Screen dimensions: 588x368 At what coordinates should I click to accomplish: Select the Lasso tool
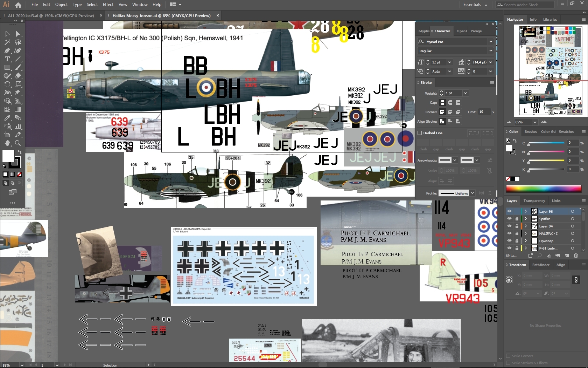18,42
